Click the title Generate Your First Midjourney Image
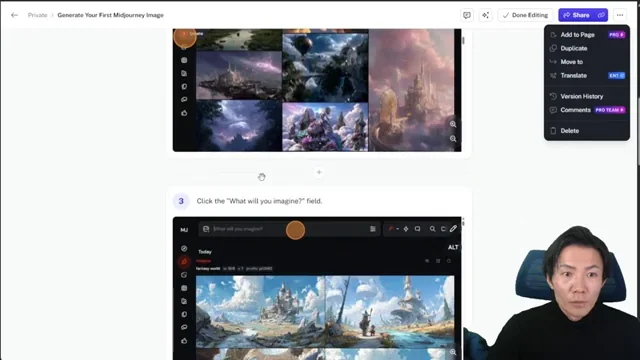This screenshot has height=360, width=640. point(111,15)
